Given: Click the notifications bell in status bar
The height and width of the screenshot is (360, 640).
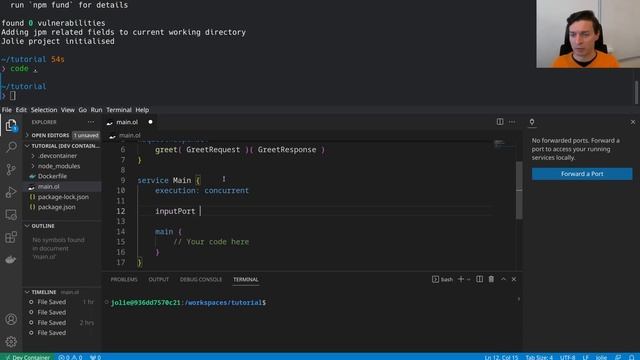Looking at the screenshot, I should pyautogui.click(x=631, y=357).
